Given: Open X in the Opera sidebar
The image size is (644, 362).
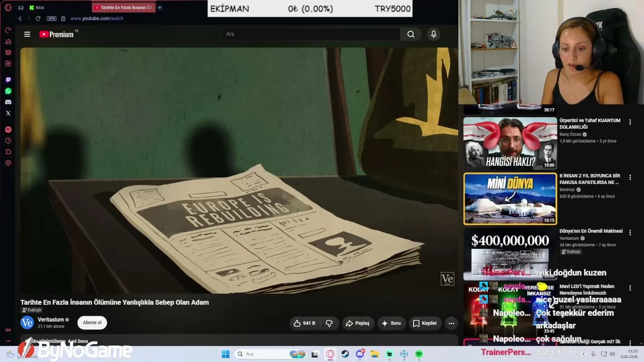Looking at the screenshot, I should pyautogui.click(x=8, y=113).
